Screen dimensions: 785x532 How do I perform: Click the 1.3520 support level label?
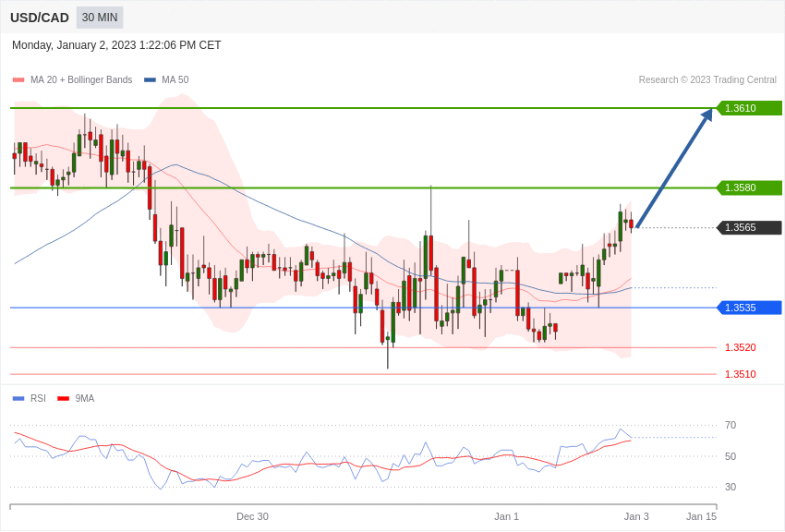[x=741, y=347]
